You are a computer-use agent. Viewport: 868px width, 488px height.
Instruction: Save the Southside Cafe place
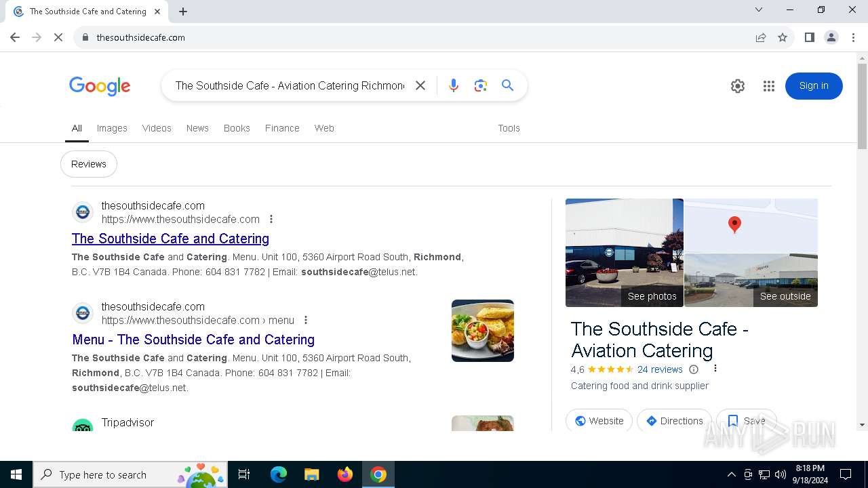click(x=747, y=421)
